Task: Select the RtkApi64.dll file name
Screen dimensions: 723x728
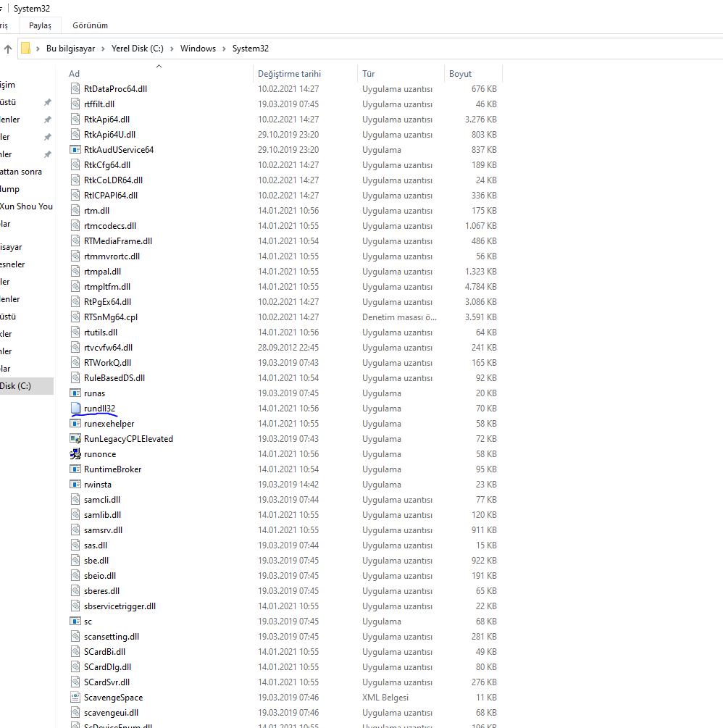Action: [106, 120]
